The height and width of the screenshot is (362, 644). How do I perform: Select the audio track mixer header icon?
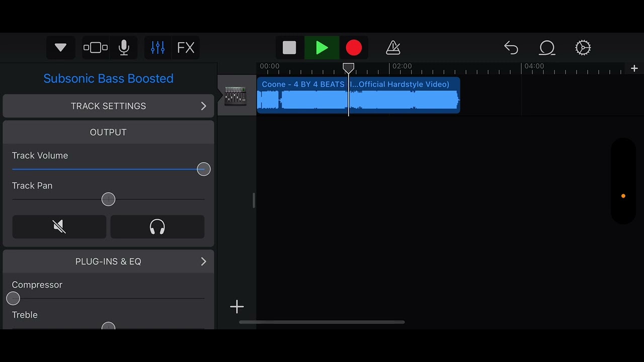click(x=235, y=96)
